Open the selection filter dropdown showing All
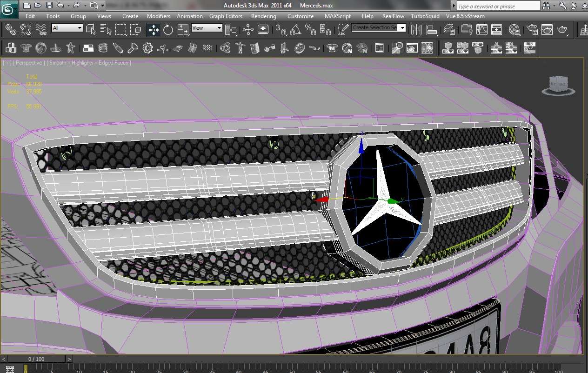The image size is (588, 373). click(x=67, y=28)
